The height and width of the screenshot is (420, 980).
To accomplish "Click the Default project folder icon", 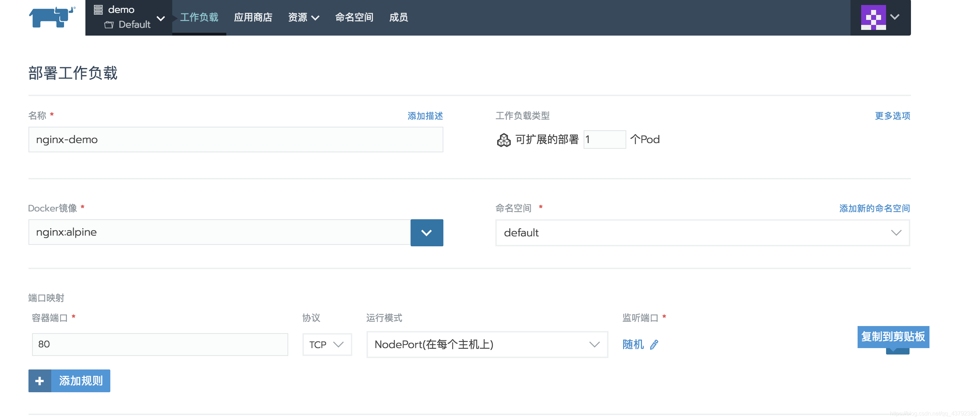I will (109, 25).
